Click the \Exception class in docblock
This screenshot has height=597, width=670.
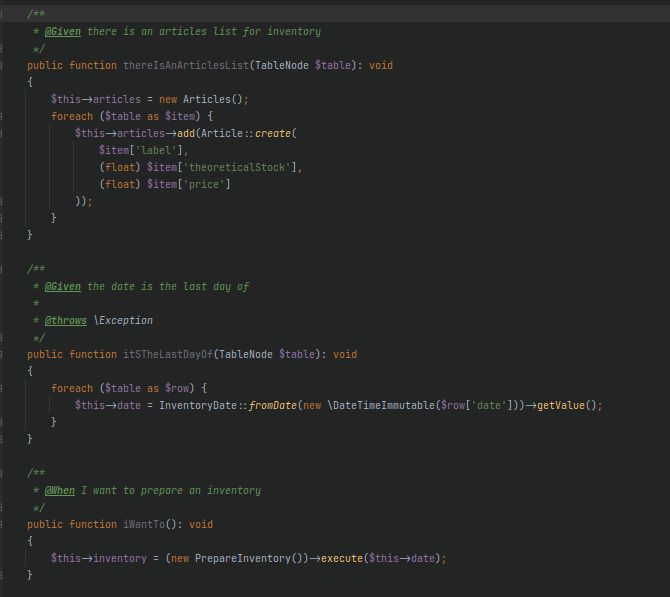[123, 321]
